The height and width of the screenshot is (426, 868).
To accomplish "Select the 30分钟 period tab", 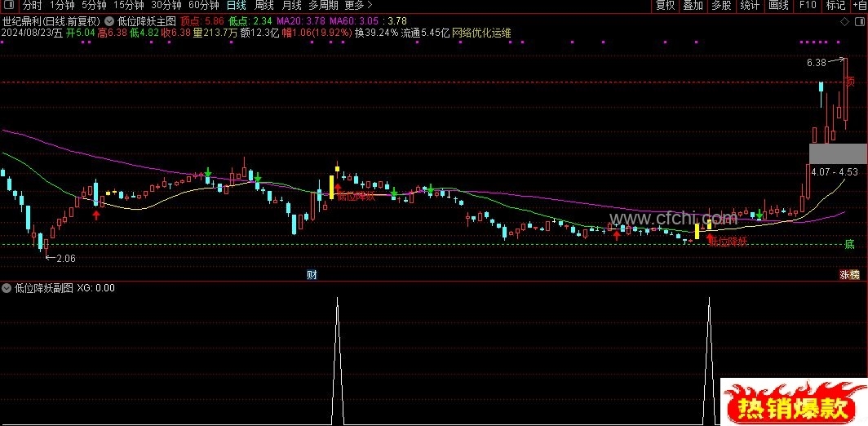I will 166,6.
